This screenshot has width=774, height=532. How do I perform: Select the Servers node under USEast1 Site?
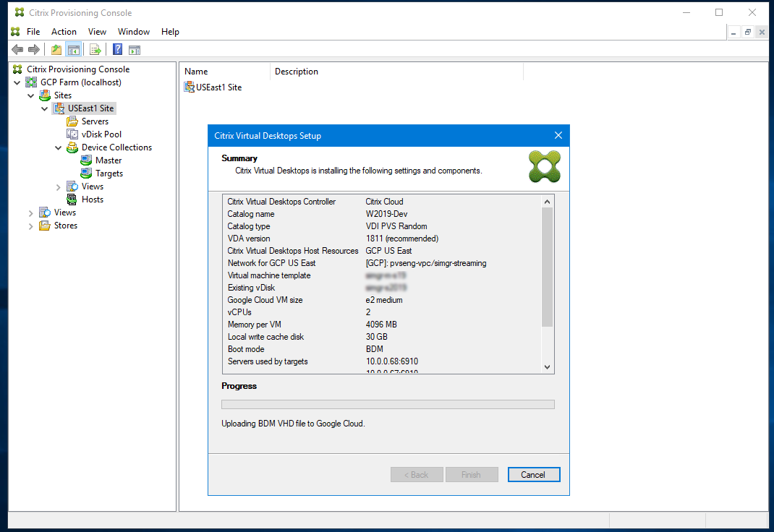click(93, 121)
